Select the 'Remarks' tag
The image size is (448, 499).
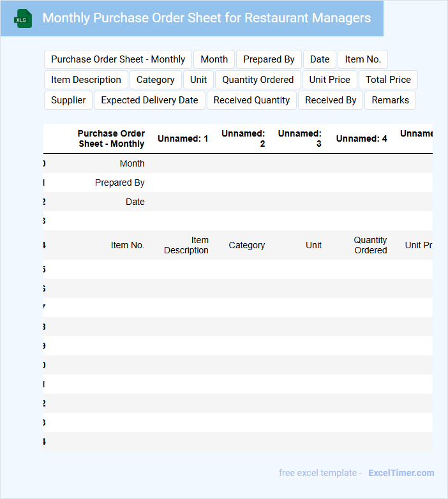(x=390, y=100)
